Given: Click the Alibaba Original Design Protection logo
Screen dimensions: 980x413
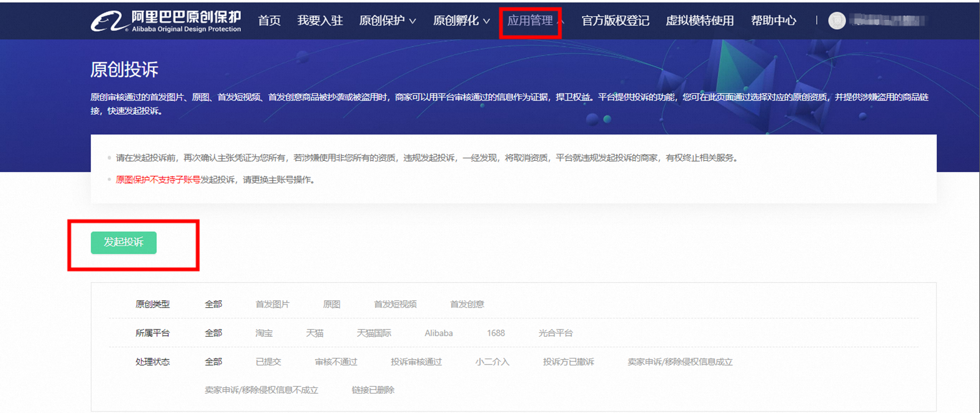Looking at the screenshot, I should click(x=166, y=21).
